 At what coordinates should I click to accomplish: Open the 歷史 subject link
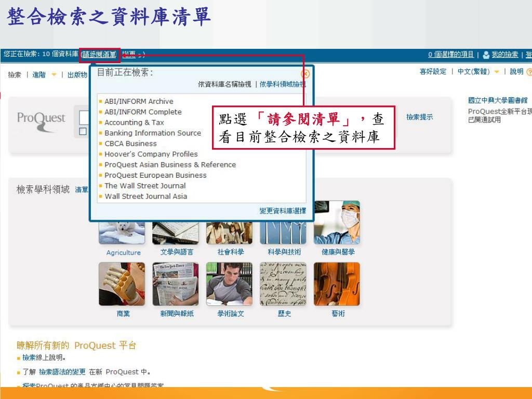[284, 313]
